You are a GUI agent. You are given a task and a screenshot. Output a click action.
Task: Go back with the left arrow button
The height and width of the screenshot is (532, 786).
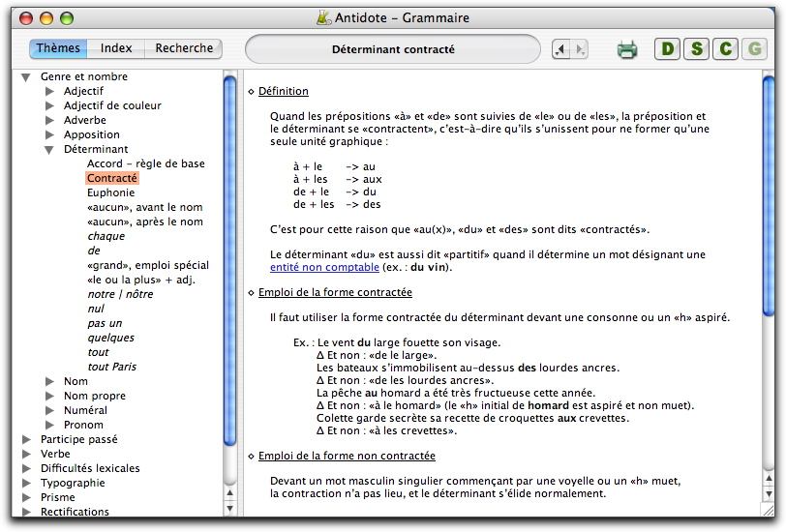[x=560, y=49]
